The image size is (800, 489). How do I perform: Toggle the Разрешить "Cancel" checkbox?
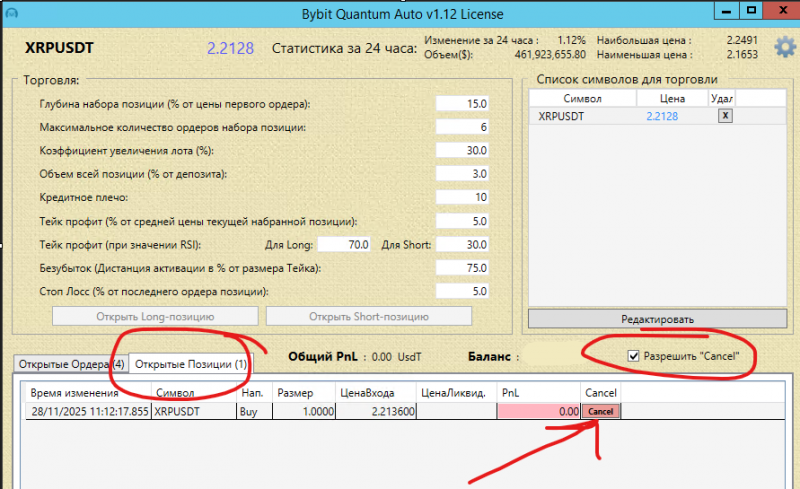633,356
